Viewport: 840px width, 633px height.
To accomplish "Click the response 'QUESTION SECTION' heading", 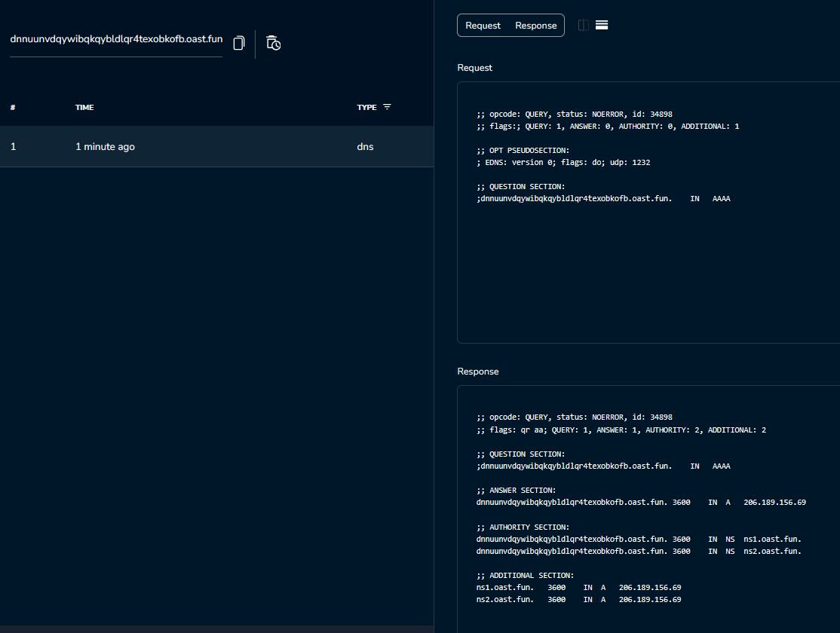I will tap(521, 454).
